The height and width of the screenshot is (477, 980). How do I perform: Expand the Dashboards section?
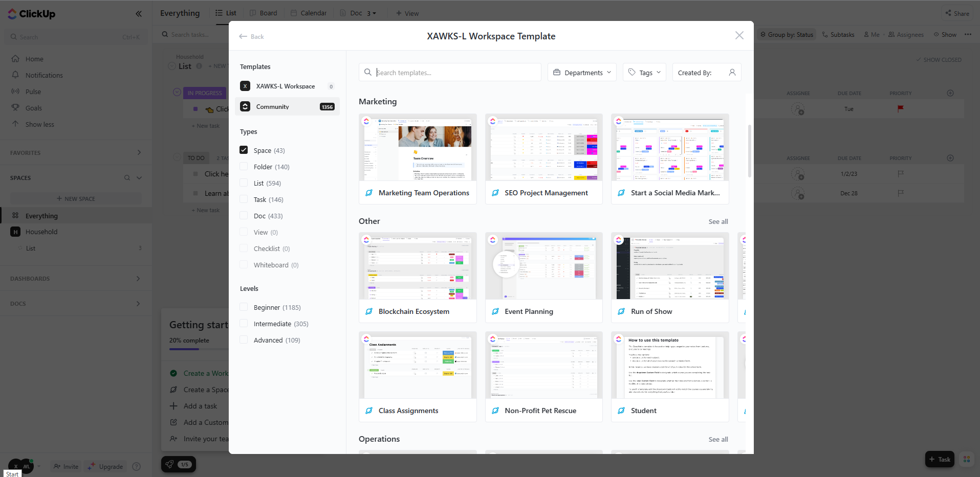point(138,279)
